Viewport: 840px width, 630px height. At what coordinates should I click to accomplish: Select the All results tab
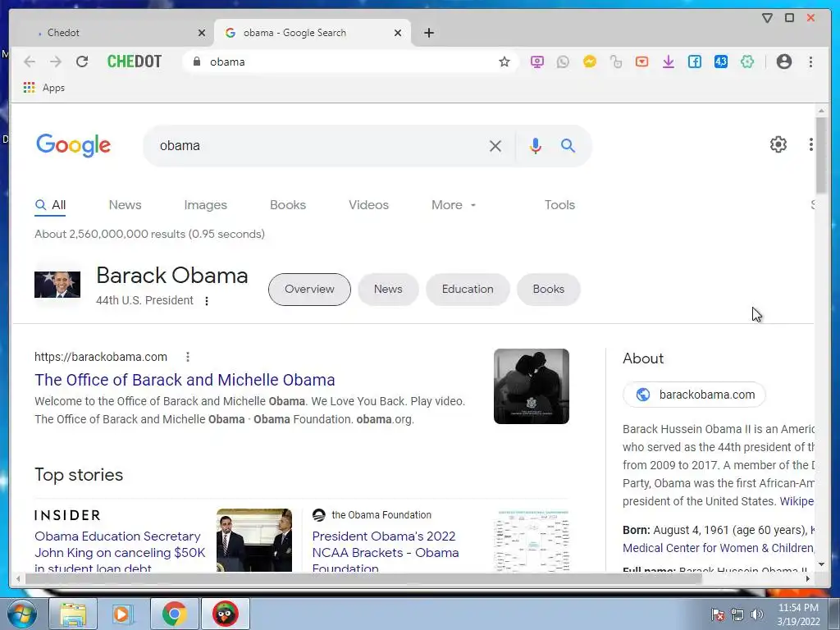click(x=50, y=205)
